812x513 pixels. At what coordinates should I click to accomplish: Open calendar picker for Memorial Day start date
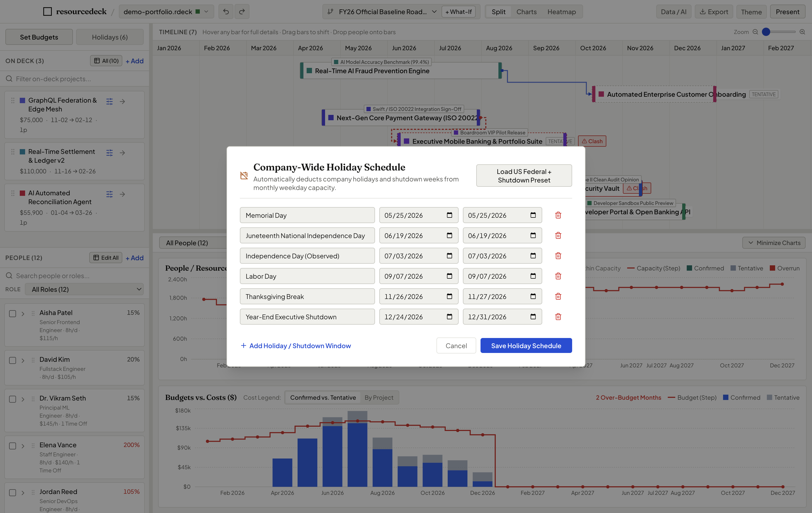(449, 215)
